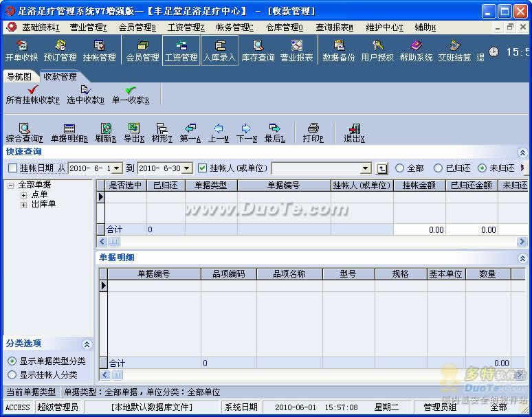Choose 显示挂帐人分类 radio option
Image resolution: width=532 pixels, height=417 pixels.
(x=12, y=374)
